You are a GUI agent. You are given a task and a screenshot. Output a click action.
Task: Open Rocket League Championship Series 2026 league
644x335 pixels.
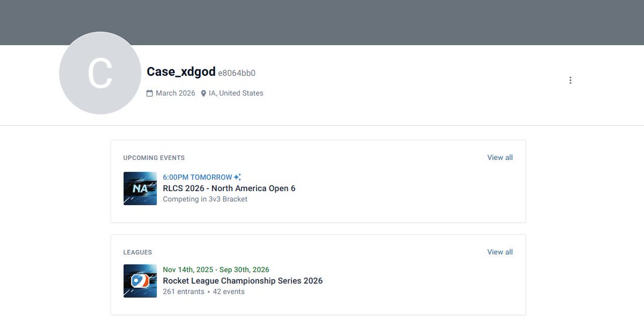tap(243, 281)
